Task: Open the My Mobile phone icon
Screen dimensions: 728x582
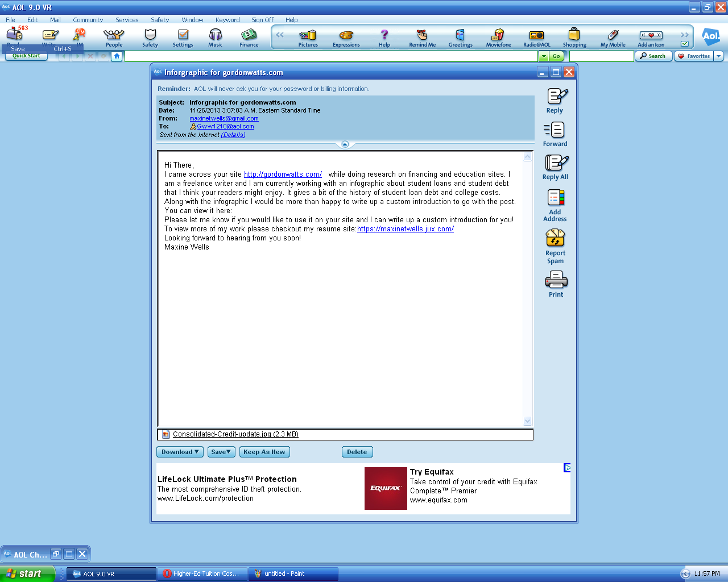Action: pos(613,38)
